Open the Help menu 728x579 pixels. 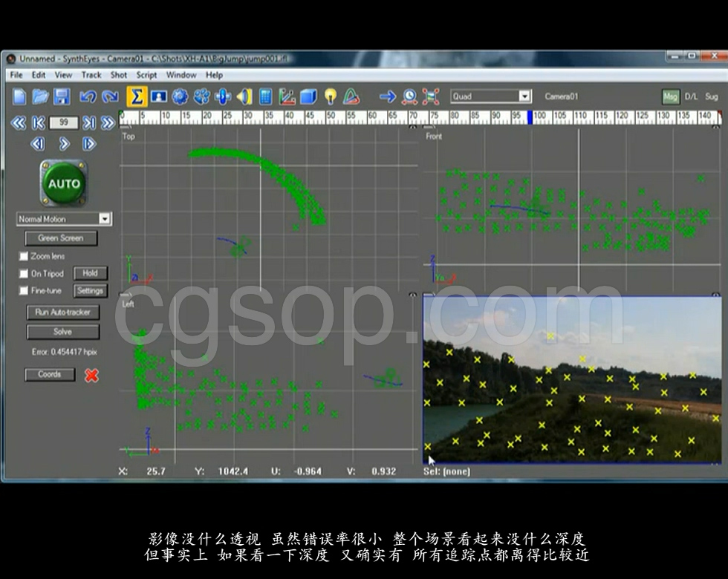point(214,75)
